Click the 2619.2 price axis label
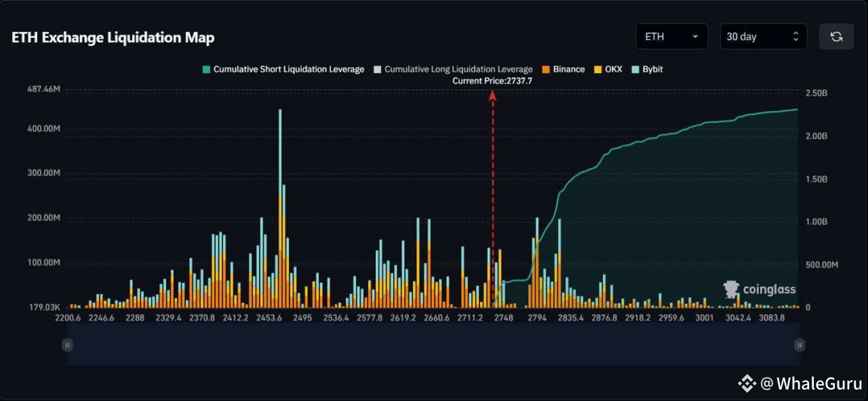The height and width of the screenshot is (401, 868). point(403,318)
